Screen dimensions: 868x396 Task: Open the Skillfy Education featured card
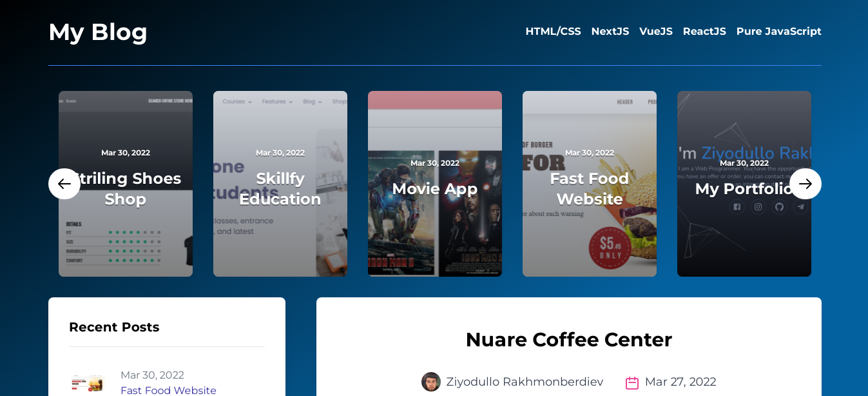280,184
